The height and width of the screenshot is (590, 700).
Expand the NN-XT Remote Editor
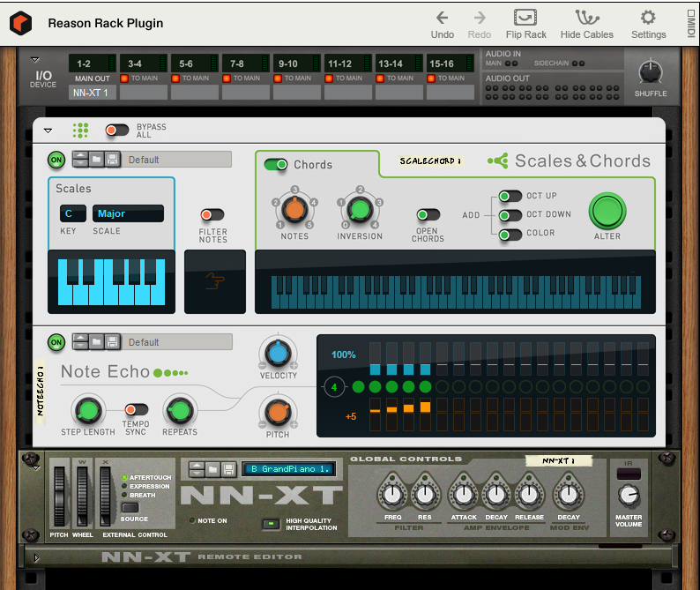[37, 557]
